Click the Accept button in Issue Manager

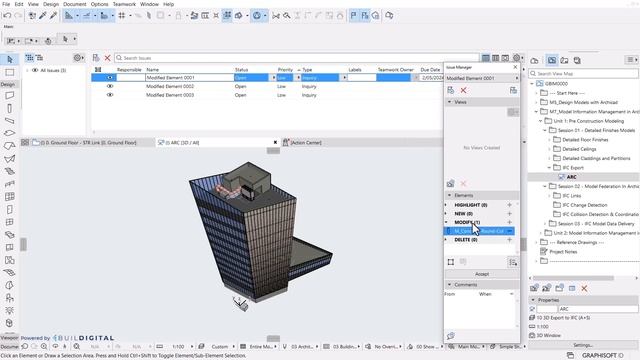(482, 274)
